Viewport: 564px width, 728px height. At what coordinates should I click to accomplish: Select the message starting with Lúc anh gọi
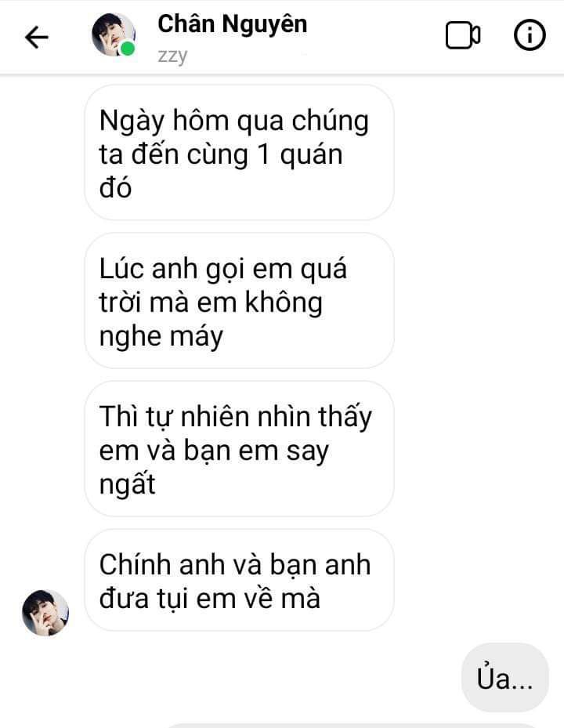[239, 301]
